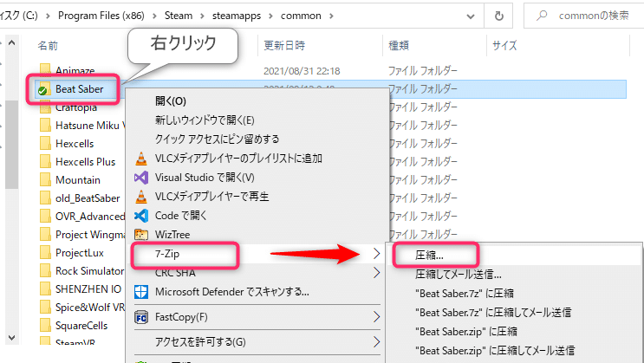Click steamapps breadcrumb segment
Viewport: 644px width, 363px height.
tap(236, 16)
